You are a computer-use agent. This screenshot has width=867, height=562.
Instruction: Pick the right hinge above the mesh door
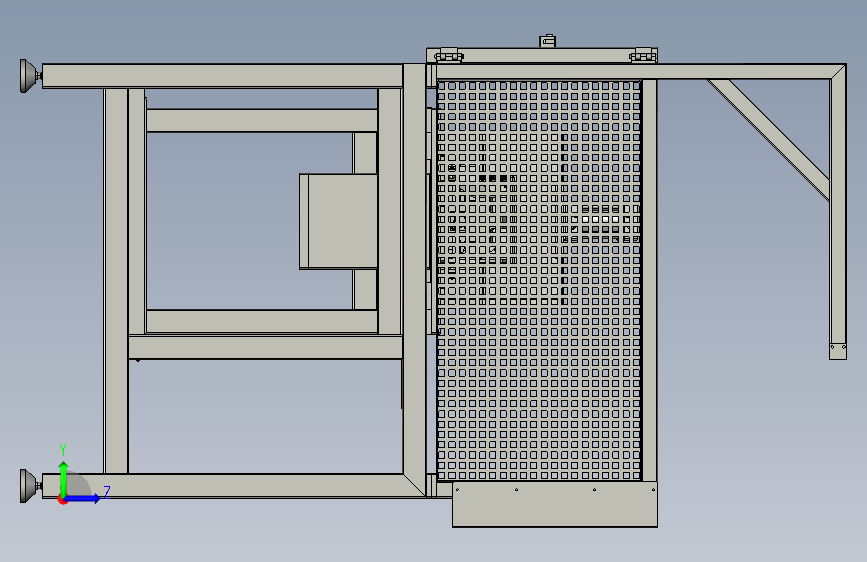point(643,55)
